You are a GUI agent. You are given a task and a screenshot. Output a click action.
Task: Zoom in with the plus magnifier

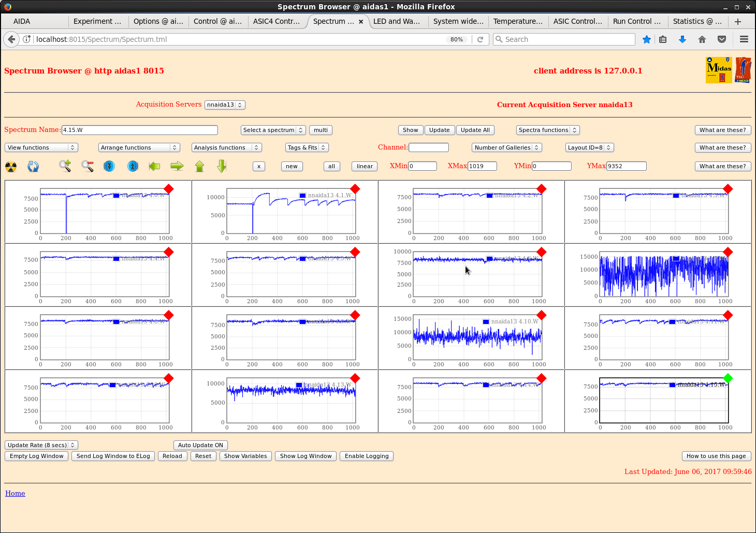(65, 166)
